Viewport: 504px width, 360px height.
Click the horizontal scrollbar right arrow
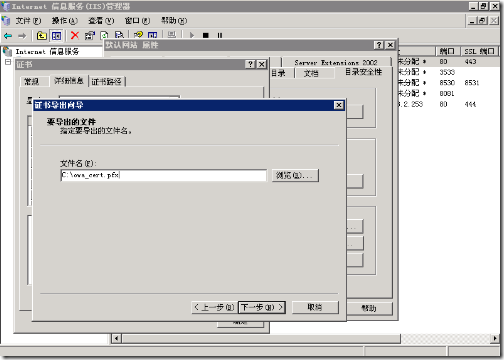495,339
